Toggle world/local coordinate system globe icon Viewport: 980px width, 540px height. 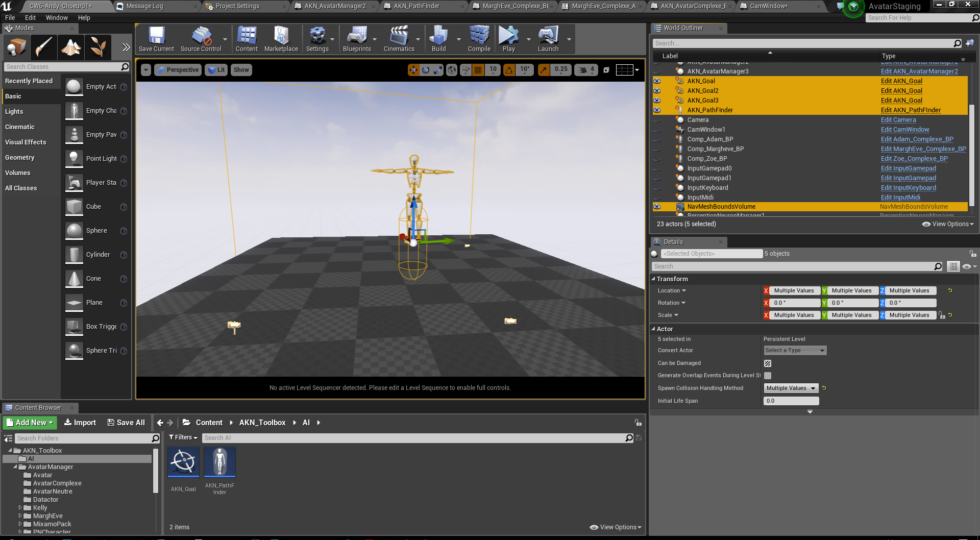pyautogui.click(x=452, y=70)
